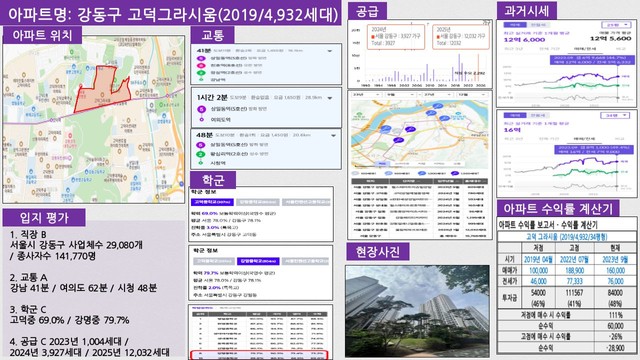This screenshot has width=640, height=360.
Task: Click the 2024년 강동구 supply info box
Action: (396, 37)
